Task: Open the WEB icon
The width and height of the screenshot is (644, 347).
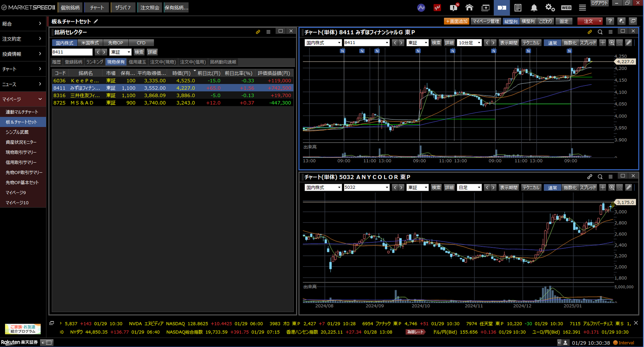Action: [566, 8]
